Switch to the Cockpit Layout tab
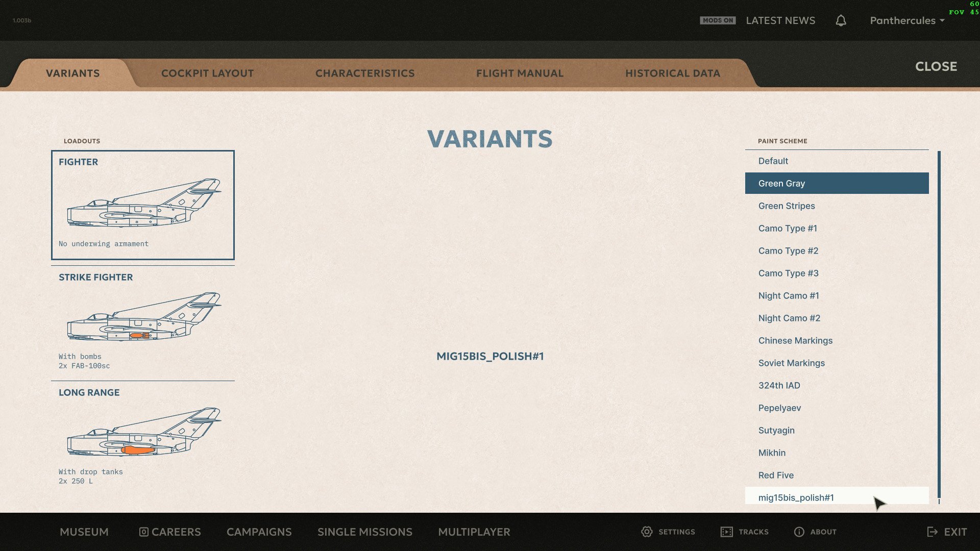This screenshot has height=551, width=980. (x=207, y=73)
